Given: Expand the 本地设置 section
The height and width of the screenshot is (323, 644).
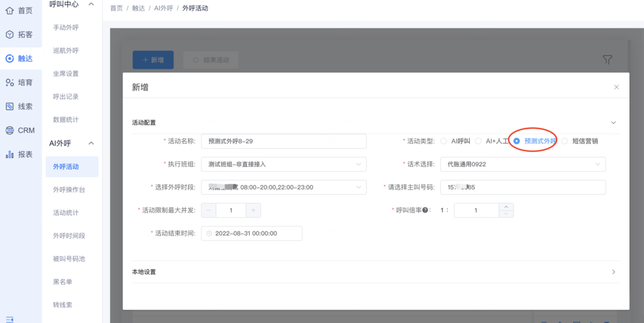Looking at the screenshot, I should pos(613,272).
